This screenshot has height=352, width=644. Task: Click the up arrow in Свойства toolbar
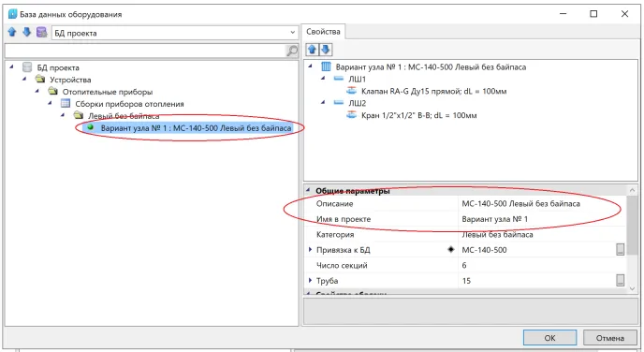click(312, 50)
